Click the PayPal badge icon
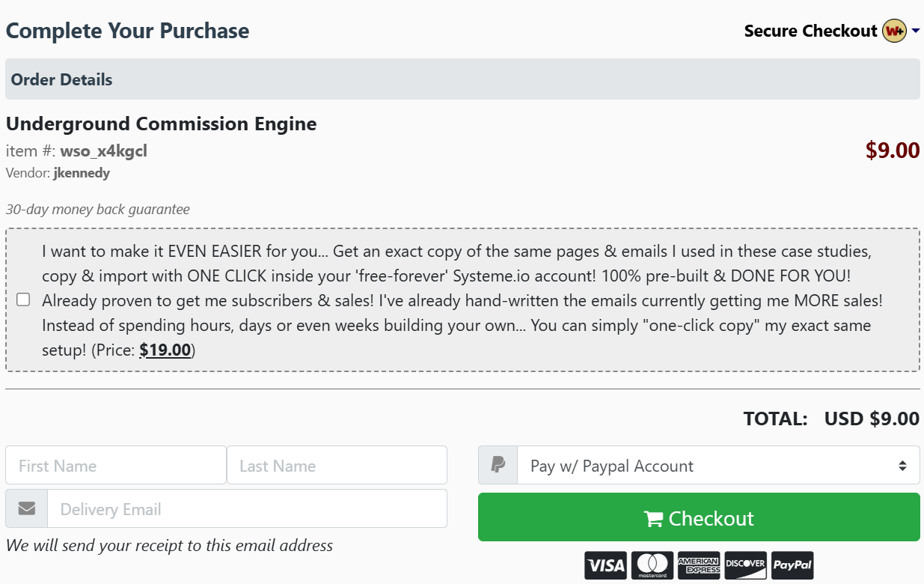This screenshot has height=584, width=924. click(792, 565)
